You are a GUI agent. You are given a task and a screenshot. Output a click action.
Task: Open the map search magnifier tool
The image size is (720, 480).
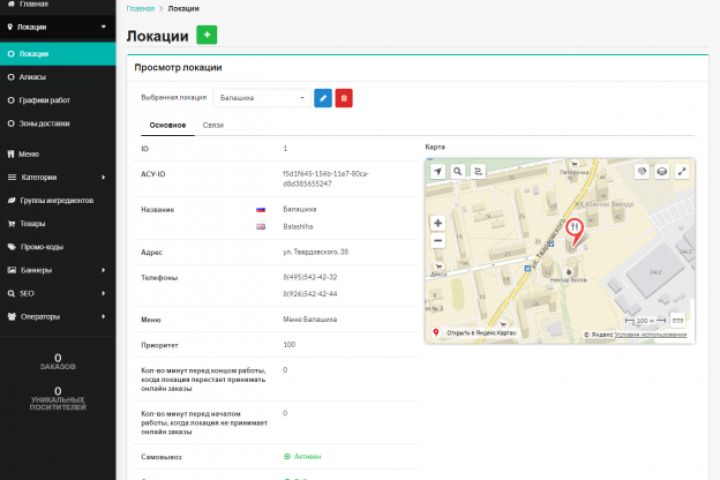click(458, 172)
